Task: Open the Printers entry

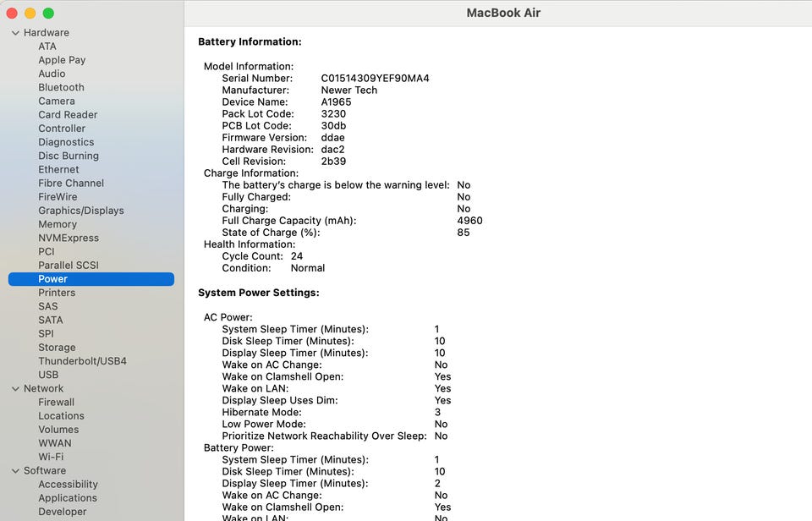Action: point(57,293)
